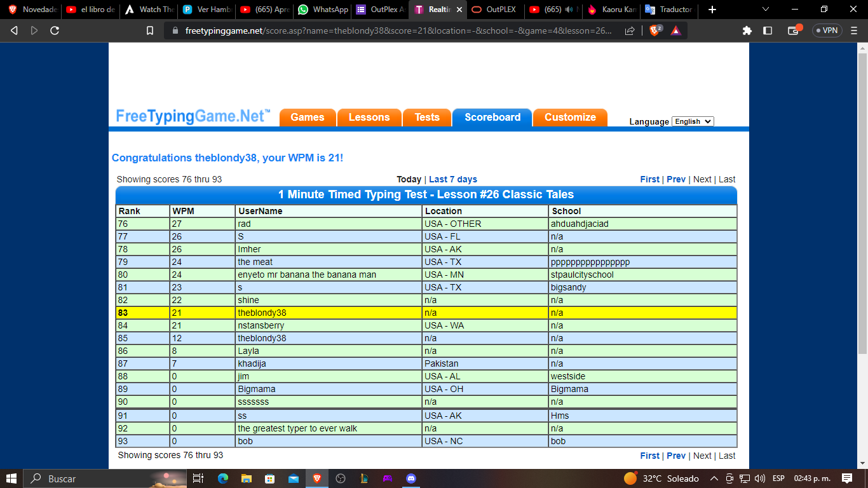Open Discord from taskbar
Screen dimensions: 868x488
coord(411,478)
